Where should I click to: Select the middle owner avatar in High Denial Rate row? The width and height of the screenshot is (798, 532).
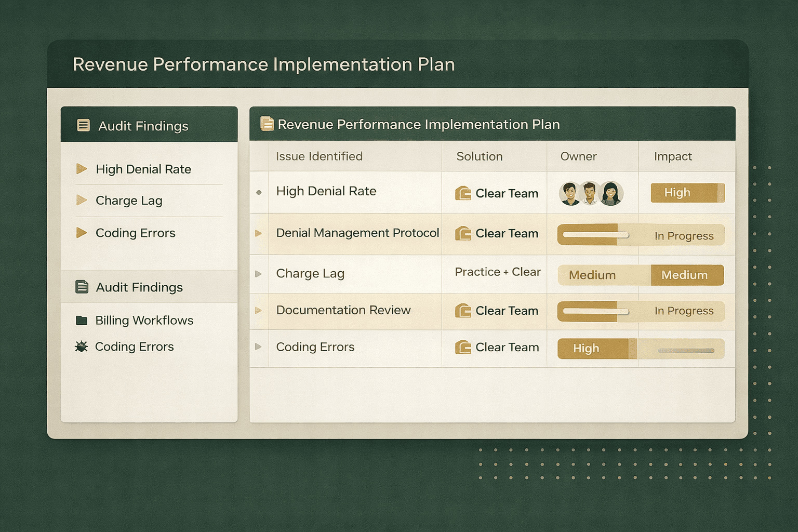point(590,193)
